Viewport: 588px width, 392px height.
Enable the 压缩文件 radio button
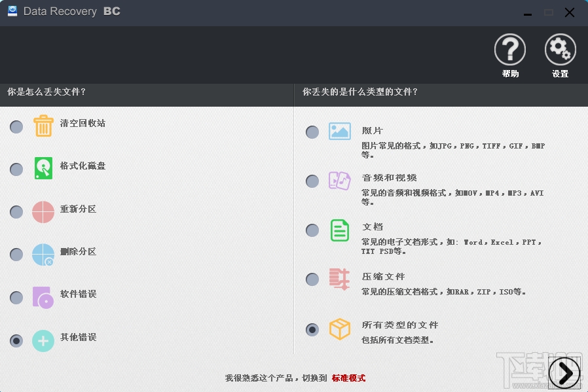tap(312, 279)
